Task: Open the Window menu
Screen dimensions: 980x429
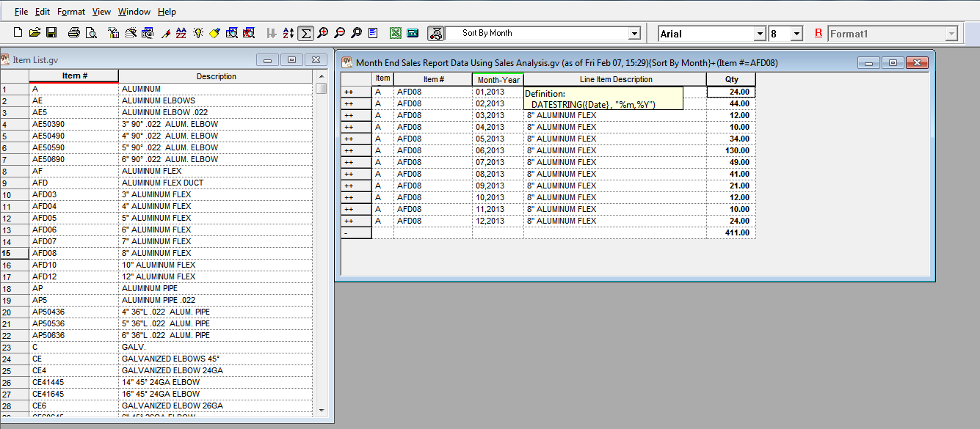Action: pyautogui.click(x=134, y=12)
